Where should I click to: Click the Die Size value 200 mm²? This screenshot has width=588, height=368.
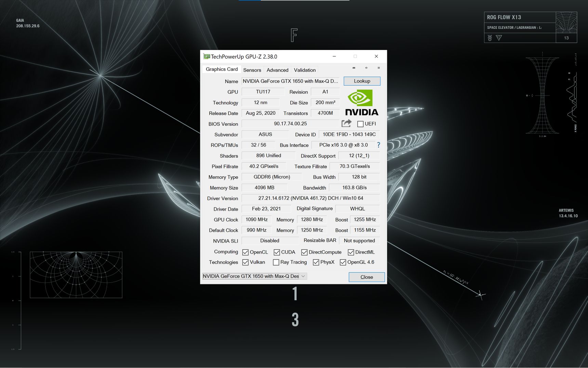pyautogui.click(x=325, y=102)
